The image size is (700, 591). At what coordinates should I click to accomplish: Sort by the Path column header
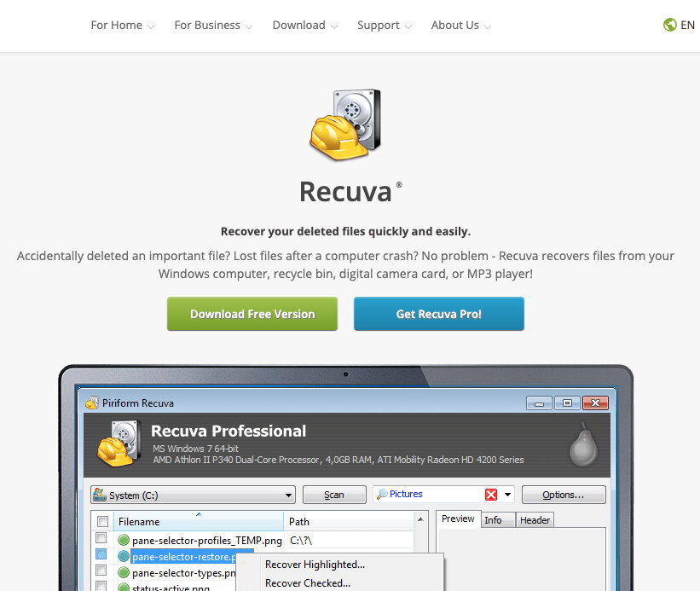349,521
